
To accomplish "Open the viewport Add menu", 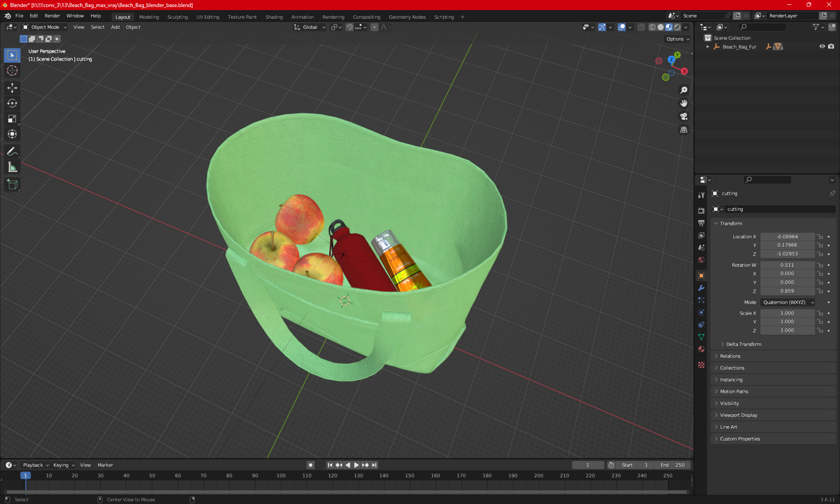I will click(115, 27).
